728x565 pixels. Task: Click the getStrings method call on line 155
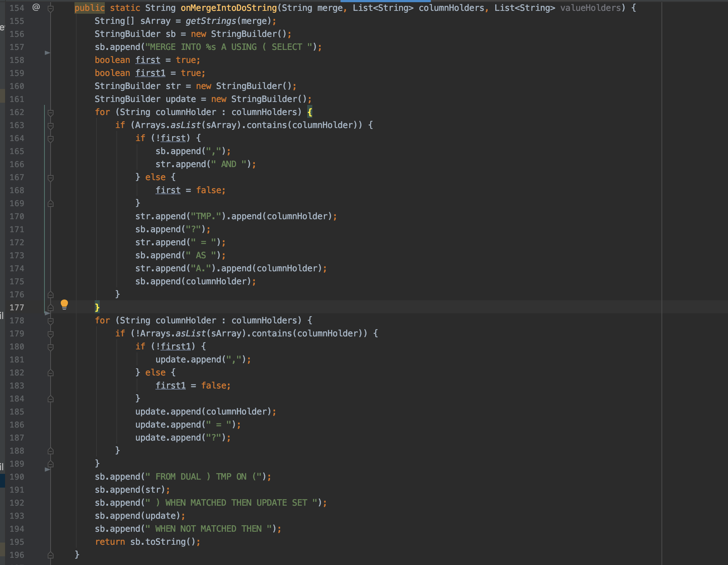(x=211, y=21)
